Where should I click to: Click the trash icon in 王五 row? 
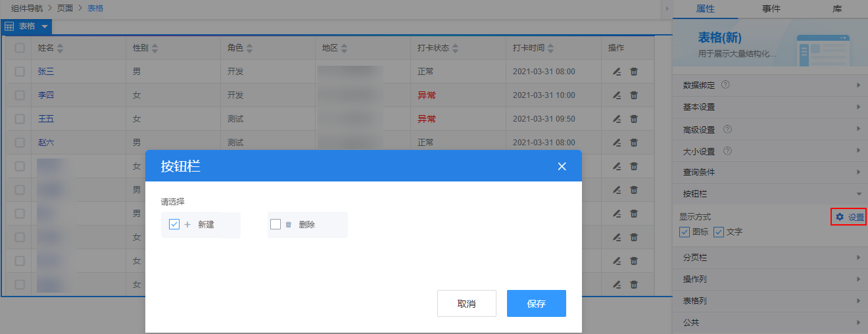(634, 119)
